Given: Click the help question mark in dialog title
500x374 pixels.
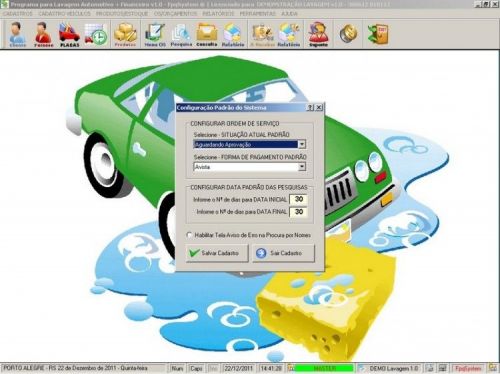Looking at the screenshot, I should pyautogui.click(x=310, y=107).
